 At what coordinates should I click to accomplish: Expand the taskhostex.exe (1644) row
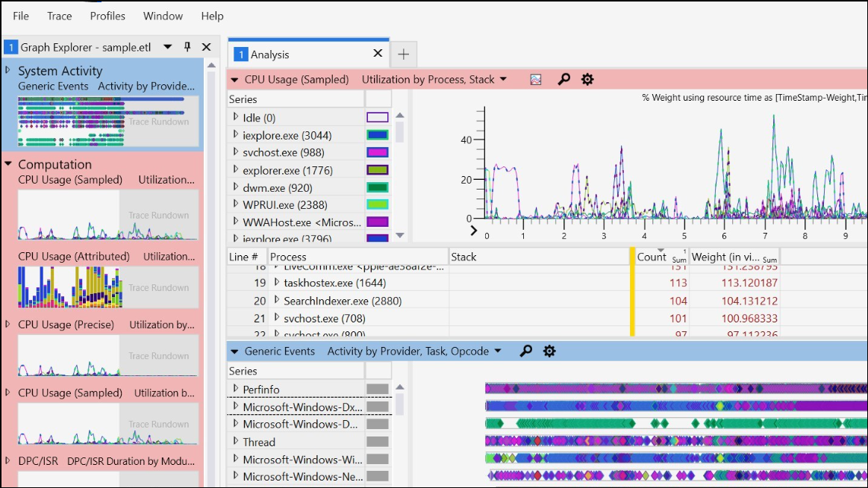(277, 283)
